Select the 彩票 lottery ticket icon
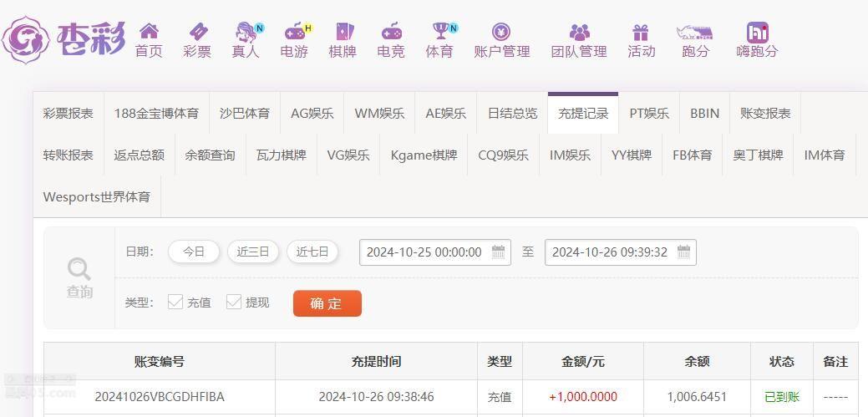The width and height of the screenshot is (868, 417). coord(198,32)
